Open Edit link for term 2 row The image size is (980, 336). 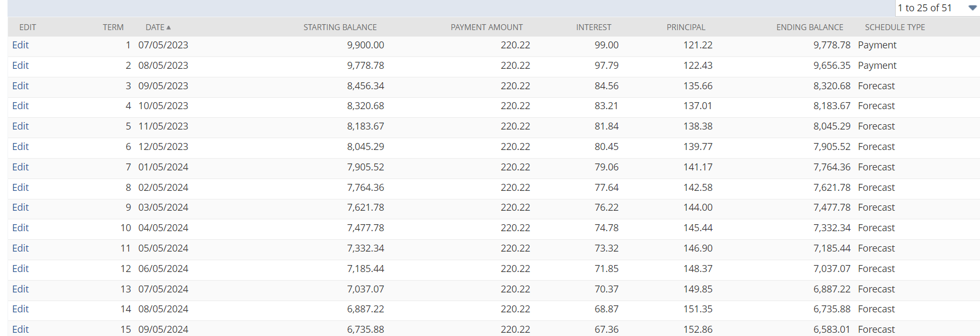click(20, 66)
